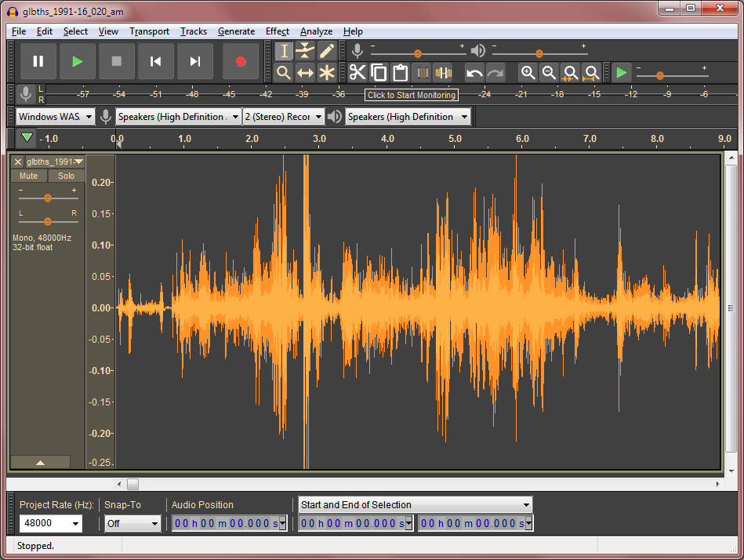Image resolution: width=744 pixels, height=560 pixels.
Task: Click the Zoom In magnifier icon
Action: (x=528, y=73)
